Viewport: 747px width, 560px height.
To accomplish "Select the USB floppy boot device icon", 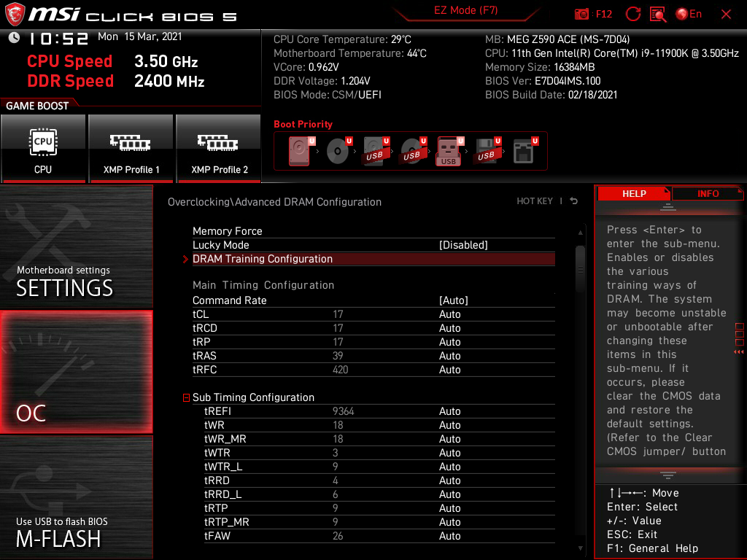I will point(487,151).
